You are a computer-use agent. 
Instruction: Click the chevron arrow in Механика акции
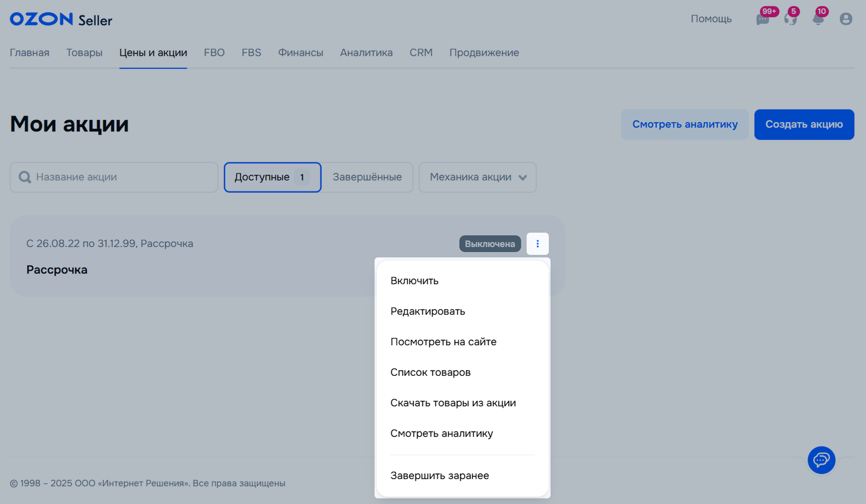tap(523, 178)
